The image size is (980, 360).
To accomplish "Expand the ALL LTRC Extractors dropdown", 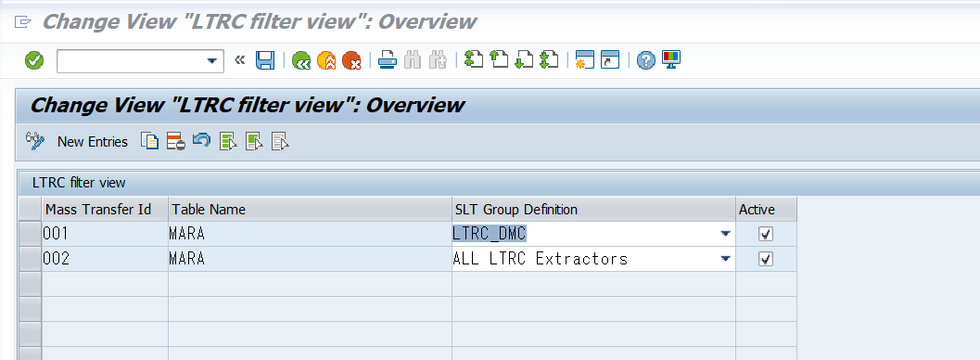I will (x=725, y=259).
